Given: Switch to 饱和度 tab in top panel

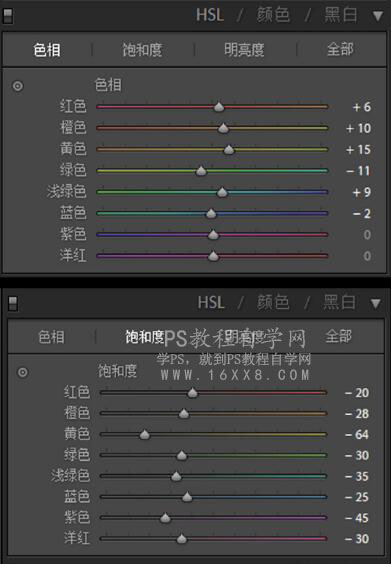Looking at the screenshot, I should (142, 50).
